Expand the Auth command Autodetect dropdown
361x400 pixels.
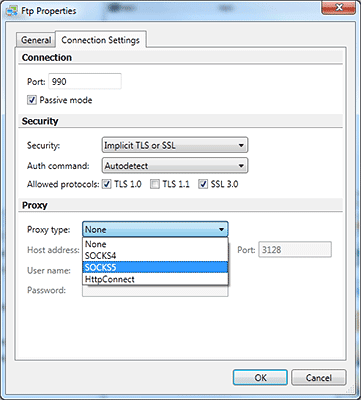(175, 166)
